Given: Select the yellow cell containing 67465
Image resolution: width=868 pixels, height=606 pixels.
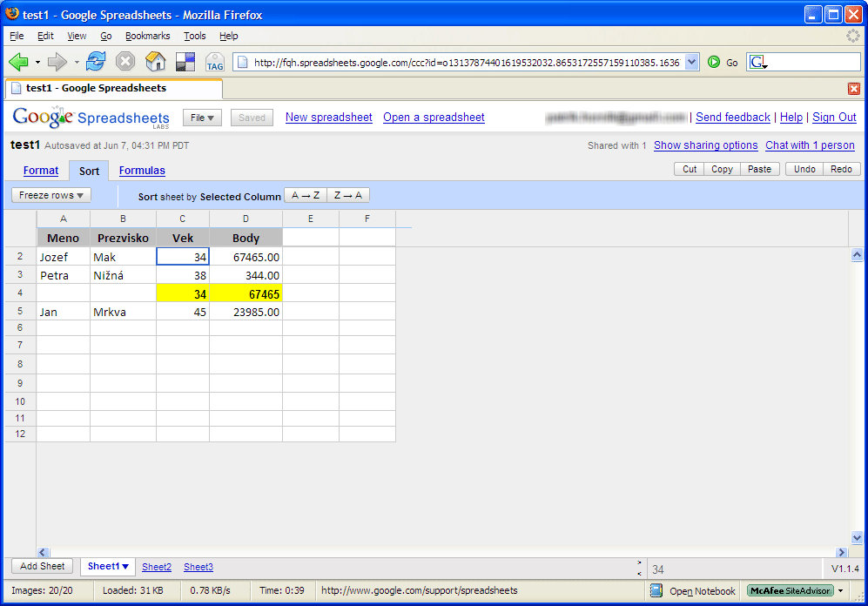Looking at the screenshot, I should pyautogui.click(x=246, y=293).
